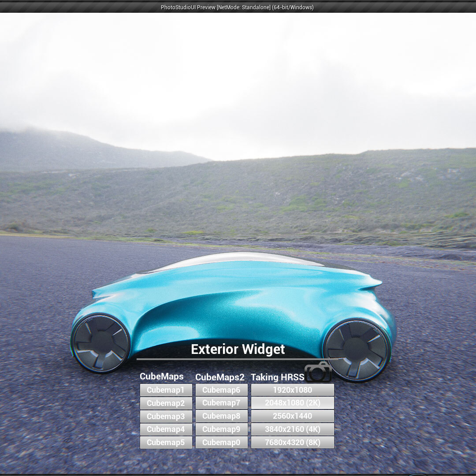This screenshot has width=476, height=476.
Task: Take screenshot at 1920x1080
Action: pyautogui.click(x=292, y=390)
